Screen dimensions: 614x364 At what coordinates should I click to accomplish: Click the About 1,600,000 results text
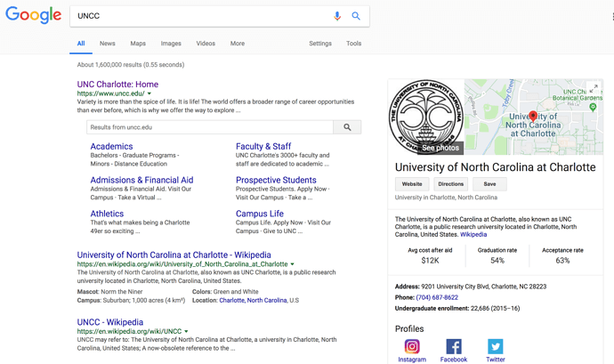(x=131, y=65)
